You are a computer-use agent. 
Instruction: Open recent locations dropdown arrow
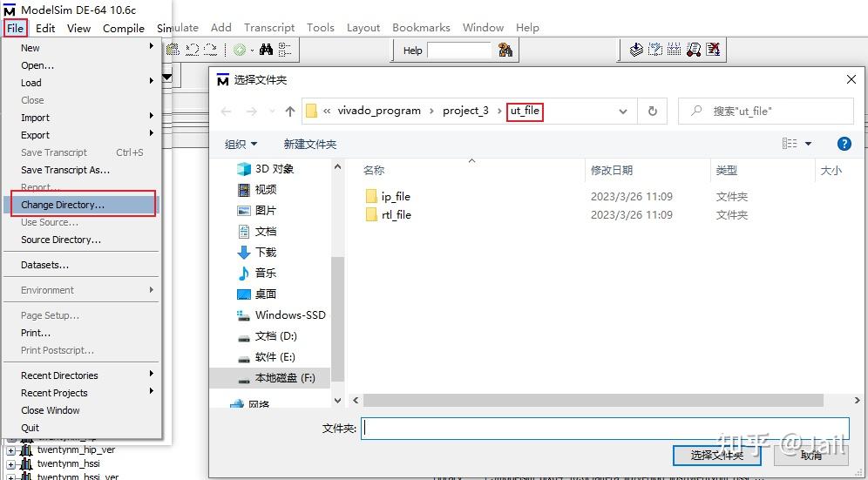coord(272,112)
